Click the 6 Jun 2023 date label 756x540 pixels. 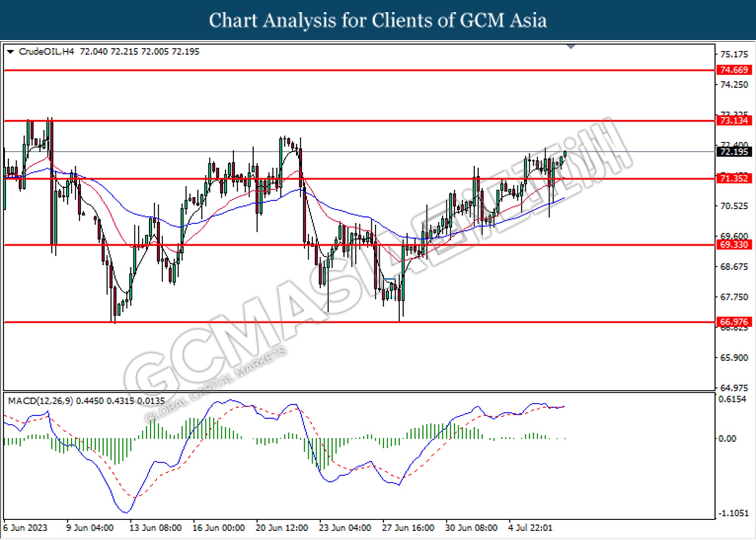[26, 528]
